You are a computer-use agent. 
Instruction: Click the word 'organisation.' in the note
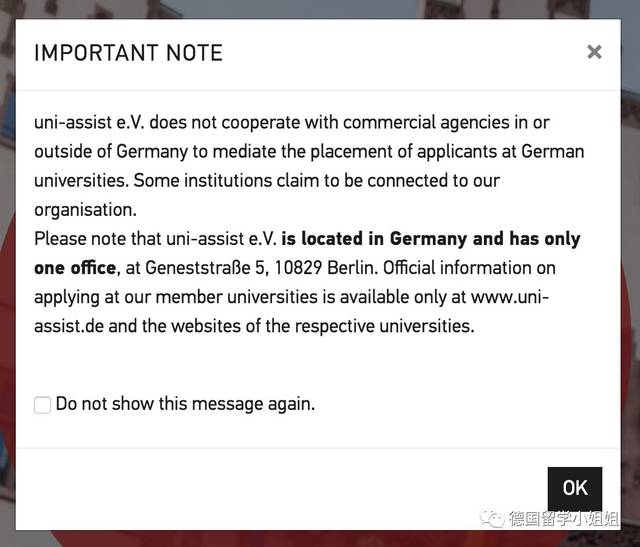(85, 210)
